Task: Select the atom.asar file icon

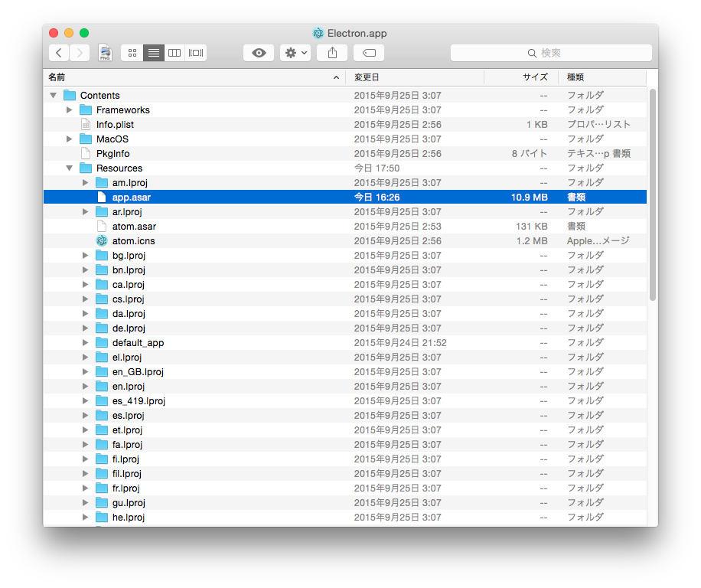Action: pyautogui.click(x=102, y=227)
